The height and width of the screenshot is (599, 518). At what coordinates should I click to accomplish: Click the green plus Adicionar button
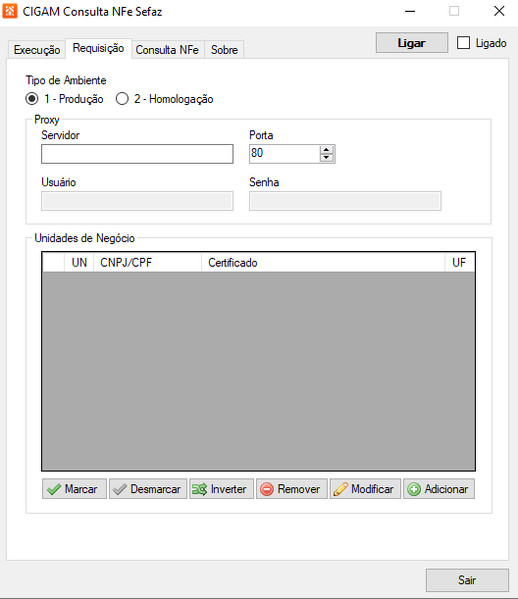pyautogui.click(x=439, y=489)
